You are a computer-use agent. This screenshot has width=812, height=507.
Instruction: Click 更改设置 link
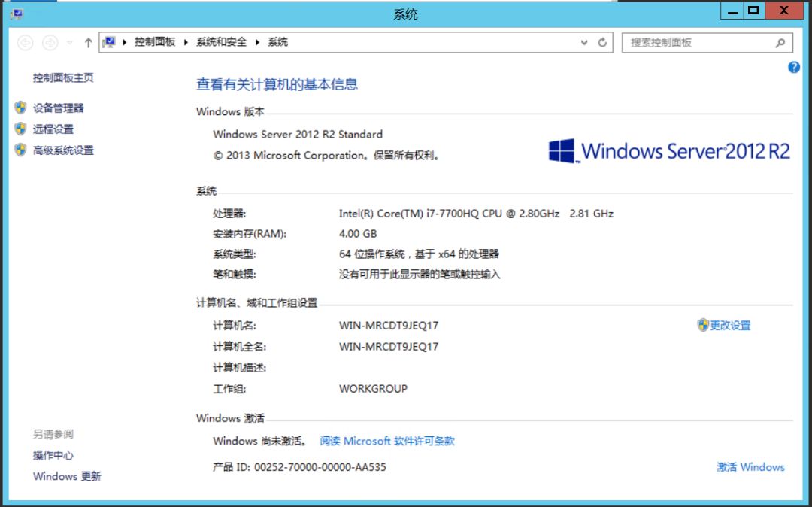pos(730,325)
